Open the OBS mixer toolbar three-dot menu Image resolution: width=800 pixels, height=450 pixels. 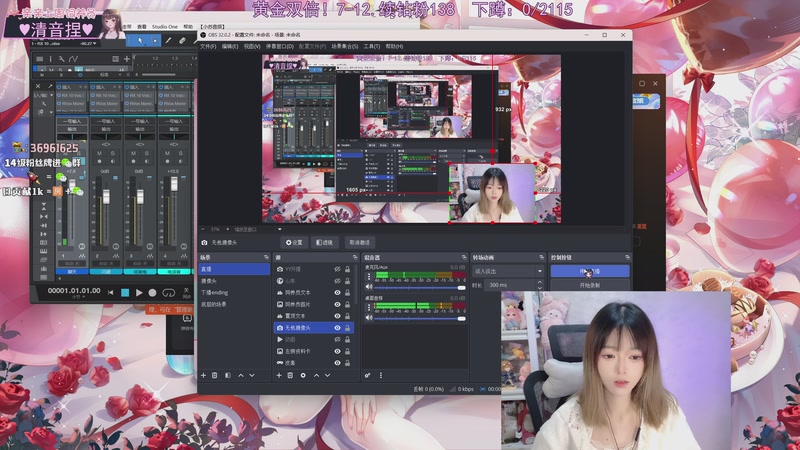pos(381,376)
